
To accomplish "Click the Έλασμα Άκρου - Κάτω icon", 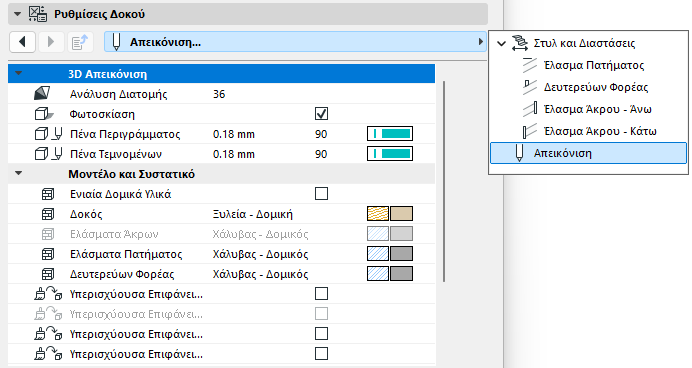I will coord(530,131).
